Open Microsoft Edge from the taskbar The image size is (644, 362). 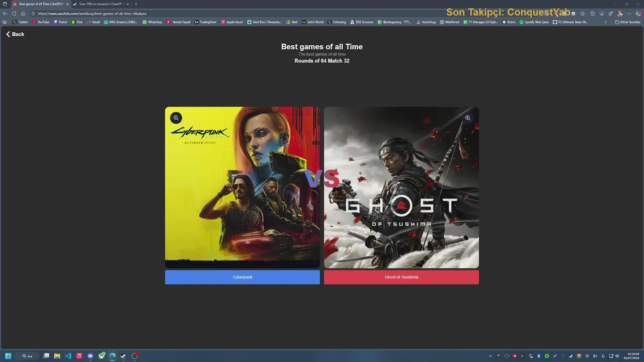[112, 356]
